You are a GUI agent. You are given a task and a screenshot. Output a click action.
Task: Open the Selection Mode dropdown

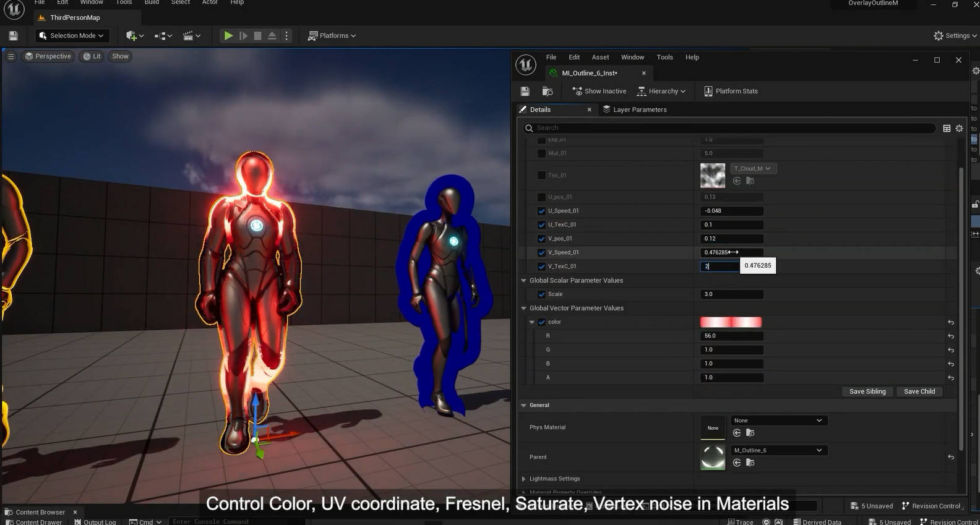tap(71, 36)
